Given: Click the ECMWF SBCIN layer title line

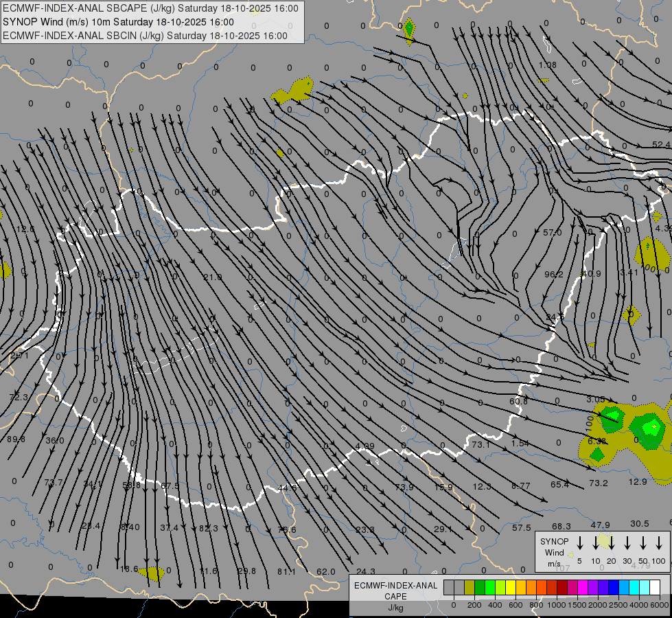Looking at the screenshot, I should 146,36.
